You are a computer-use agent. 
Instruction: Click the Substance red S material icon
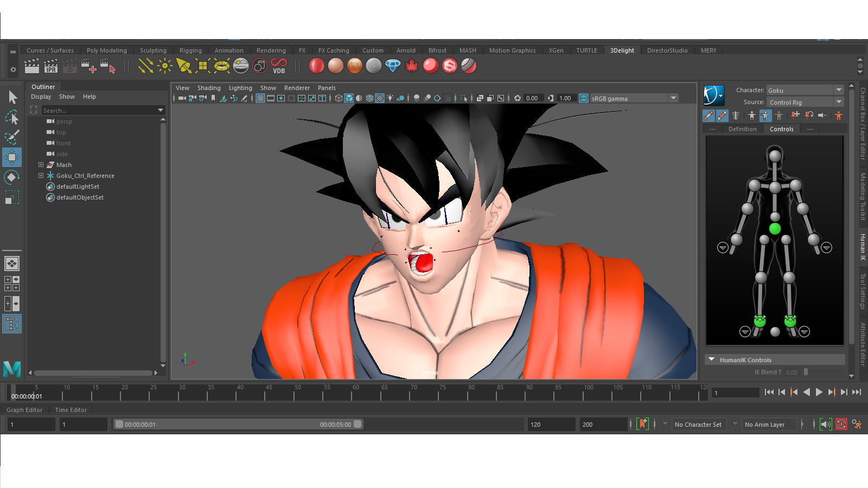(450, 66)
